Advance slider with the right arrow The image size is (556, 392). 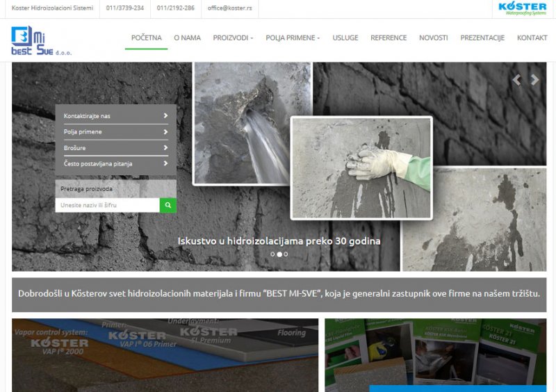(x=534, y=80)
